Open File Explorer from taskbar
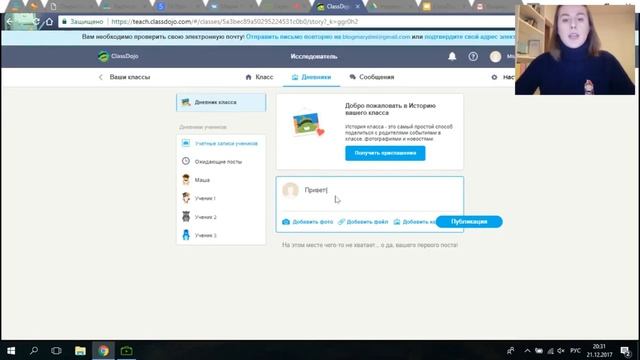The height and width of the screenshot is (360, 640). click(80, 351)
